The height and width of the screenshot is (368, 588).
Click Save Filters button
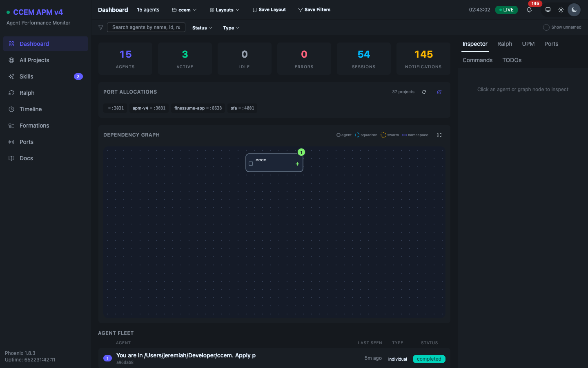point(314,10)
